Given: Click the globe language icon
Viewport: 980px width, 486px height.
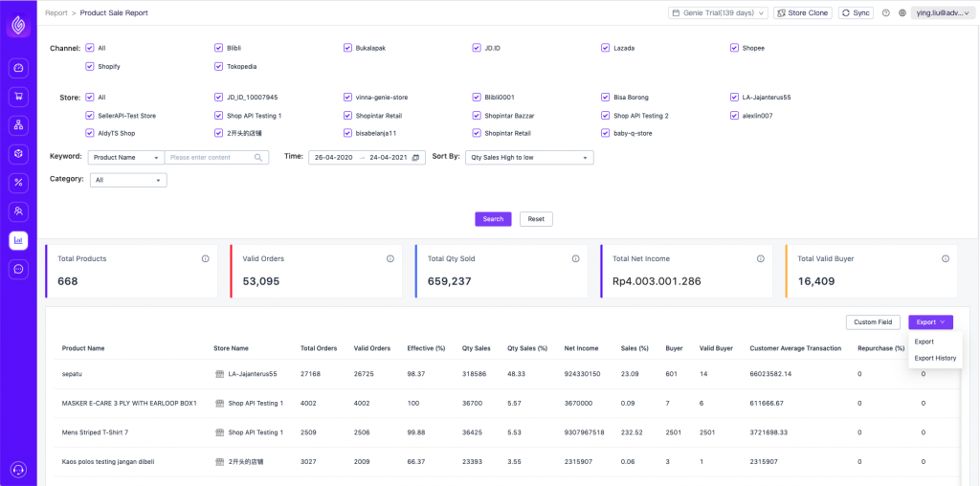Looking at the screenshot, I should (902, 13).
